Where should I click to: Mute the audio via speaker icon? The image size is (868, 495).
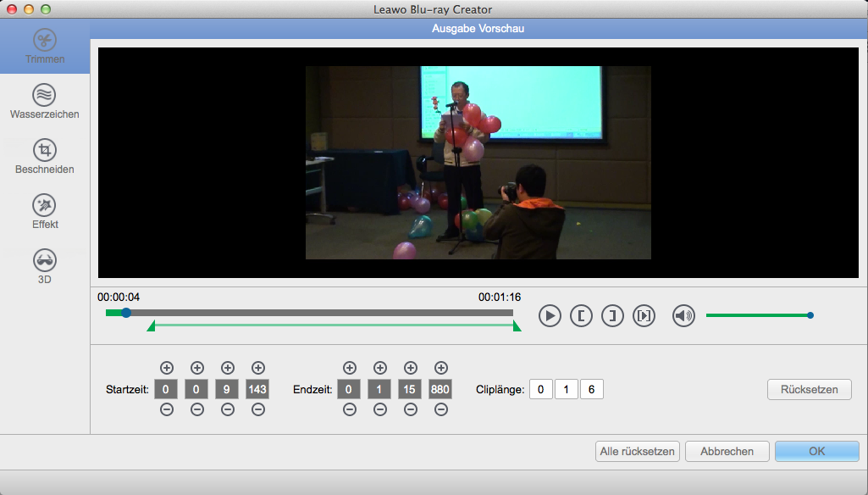pos(683,316)
